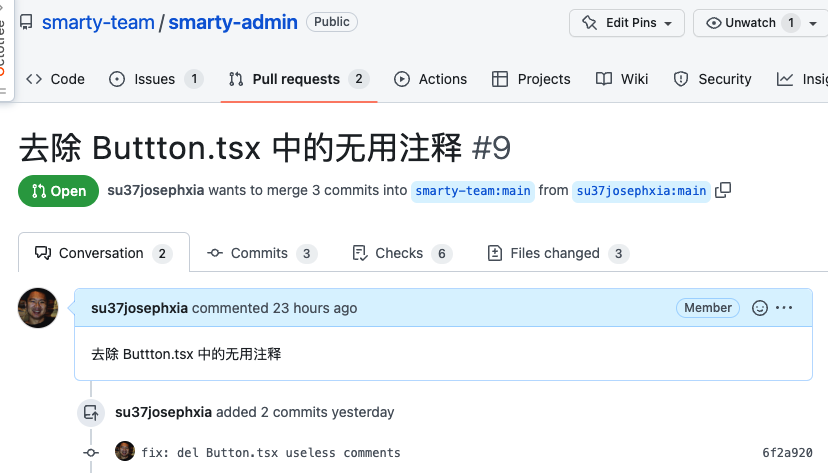This screenshot has height=473, width=828.
Task: Click the su37josephxia avatar beside the comment
Action: (x=38, y=308)
